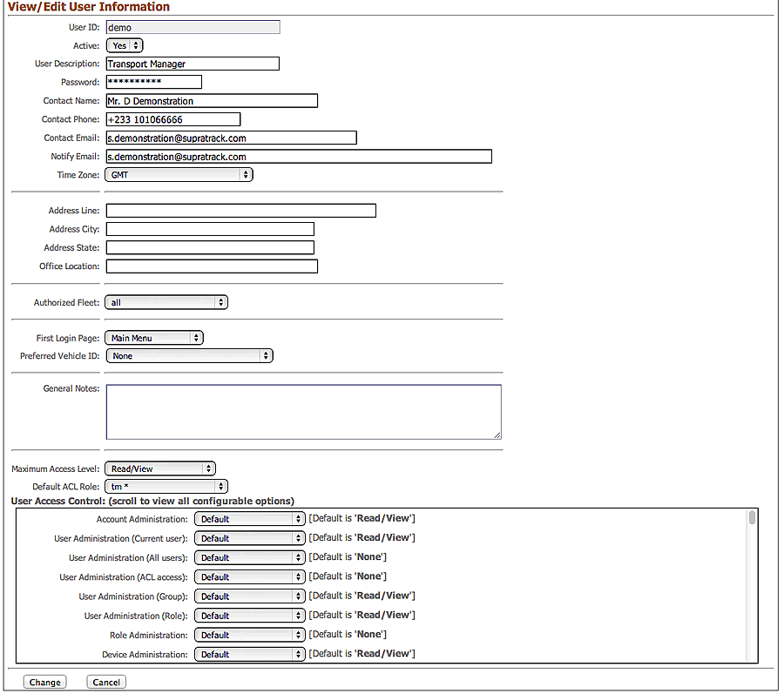This screenshot has height=694, width=784.
Task: Click Role Administration default 'None' note
Action: 348,634
